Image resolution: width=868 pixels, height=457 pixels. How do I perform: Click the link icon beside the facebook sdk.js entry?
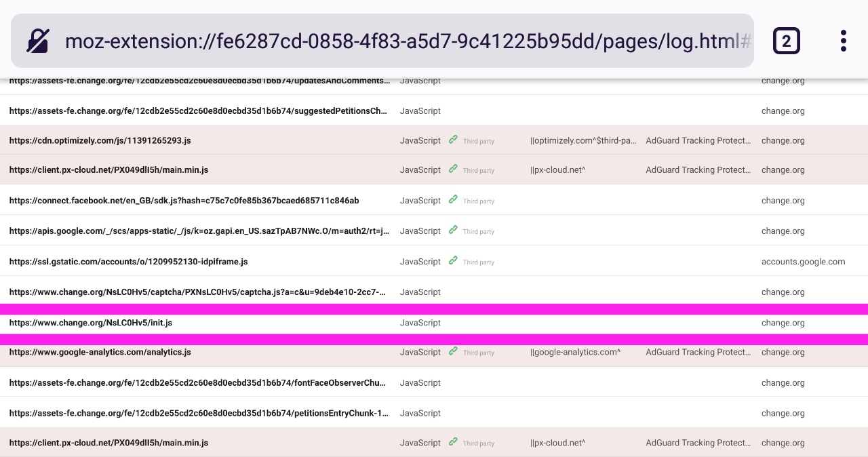pos(453,201)
